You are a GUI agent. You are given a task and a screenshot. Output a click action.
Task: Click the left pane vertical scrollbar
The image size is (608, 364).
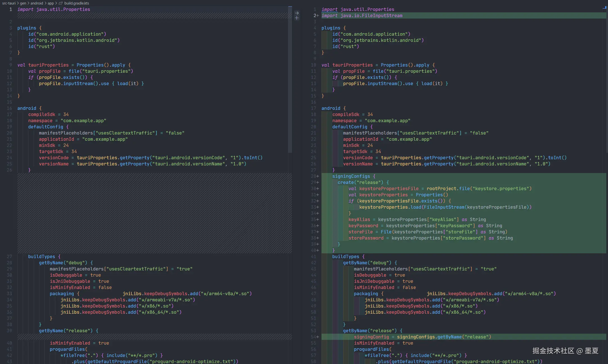[290, 79]
